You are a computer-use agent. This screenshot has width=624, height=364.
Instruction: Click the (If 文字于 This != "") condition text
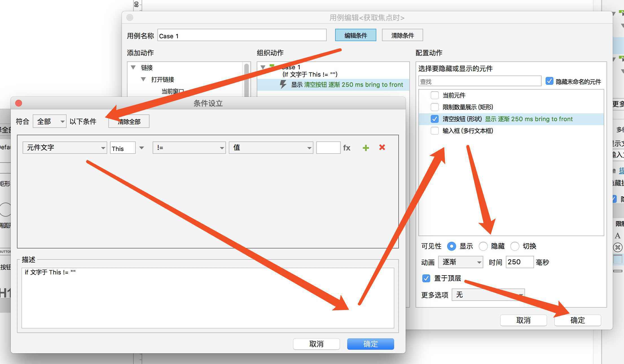coord(310,74)
